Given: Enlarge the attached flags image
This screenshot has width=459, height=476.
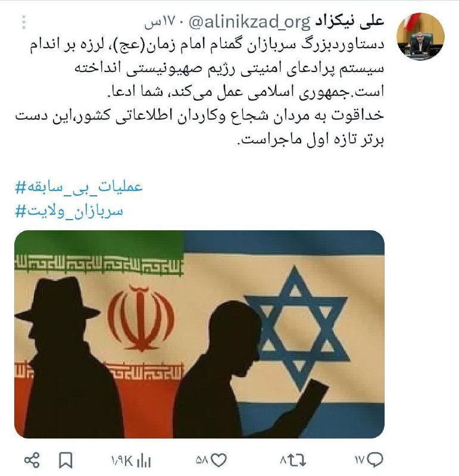Looking at the screenshot, I should (199, 334).
